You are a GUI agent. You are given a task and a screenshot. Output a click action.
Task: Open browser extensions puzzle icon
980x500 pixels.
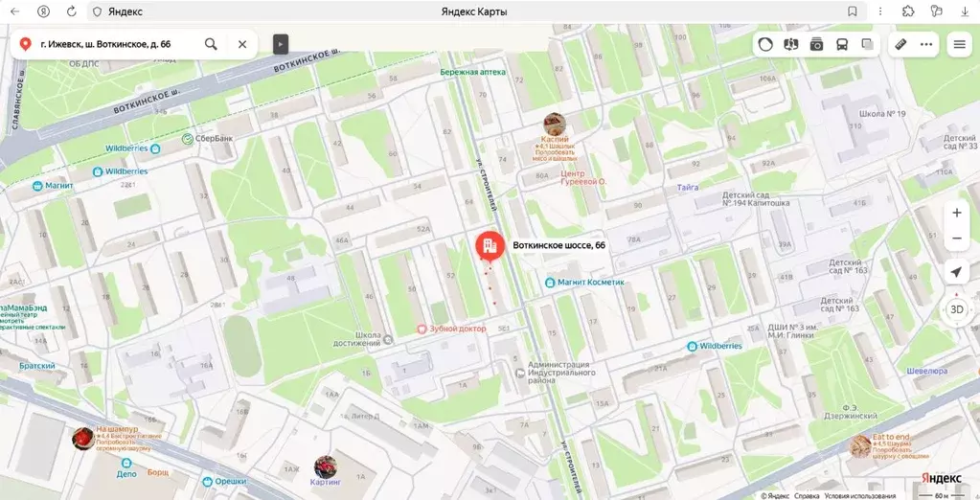tap(909, 11)
